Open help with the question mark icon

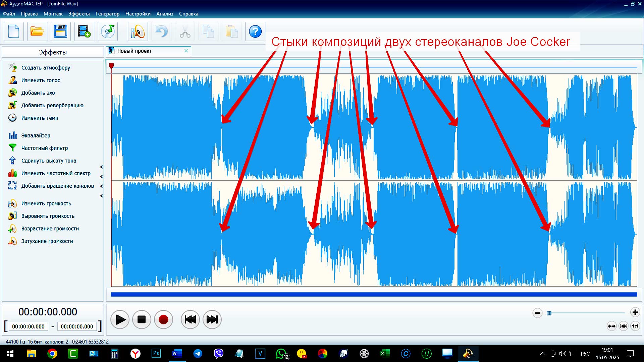pyautogui.click(x=255, y=32)
